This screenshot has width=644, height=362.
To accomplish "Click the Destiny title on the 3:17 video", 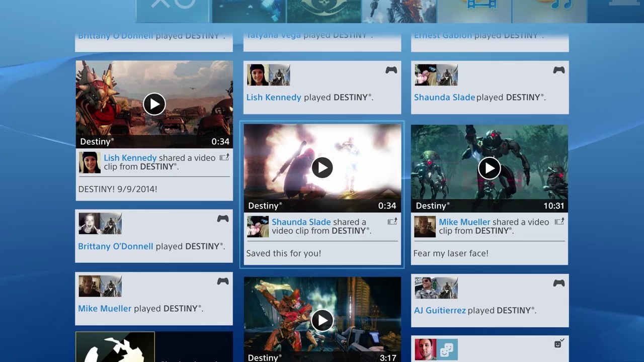I will [x=265, y=358].
